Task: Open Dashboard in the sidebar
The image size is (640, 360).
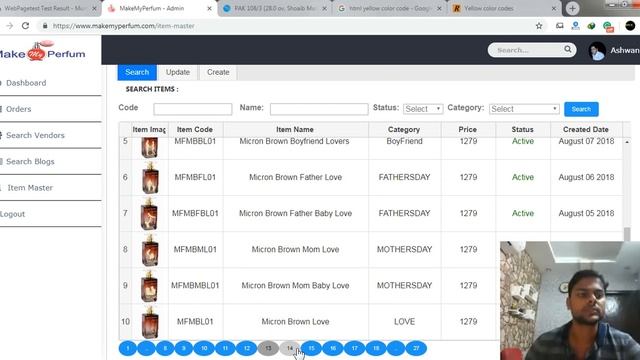Action: pos(26,83)
